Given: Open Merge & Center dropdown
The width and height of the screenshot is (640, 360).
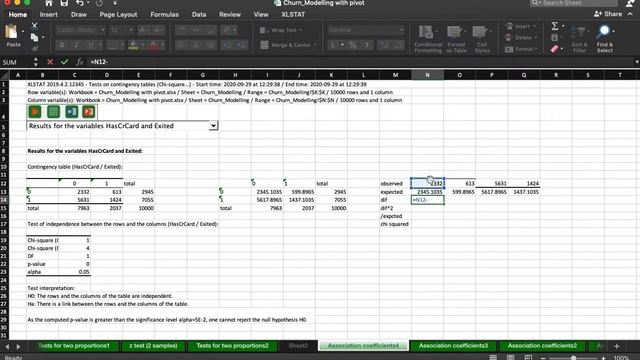Looking at the screenshot, I should coord(316,45).
